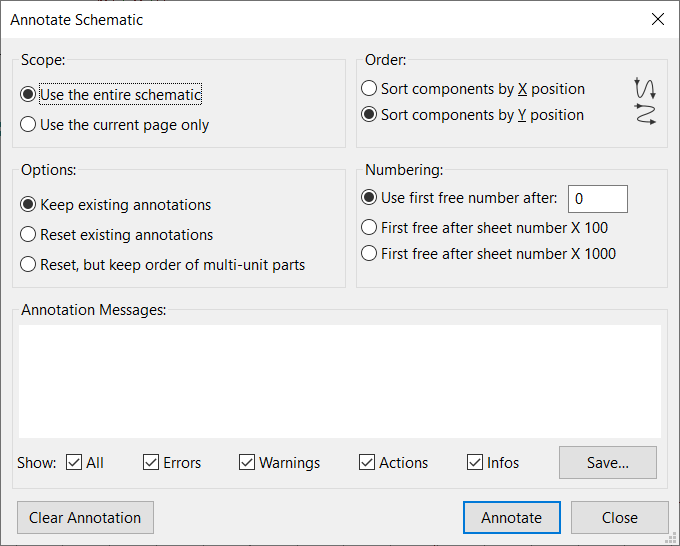
Task: Click the Y-position sort order icon
Action: point(645,114)
